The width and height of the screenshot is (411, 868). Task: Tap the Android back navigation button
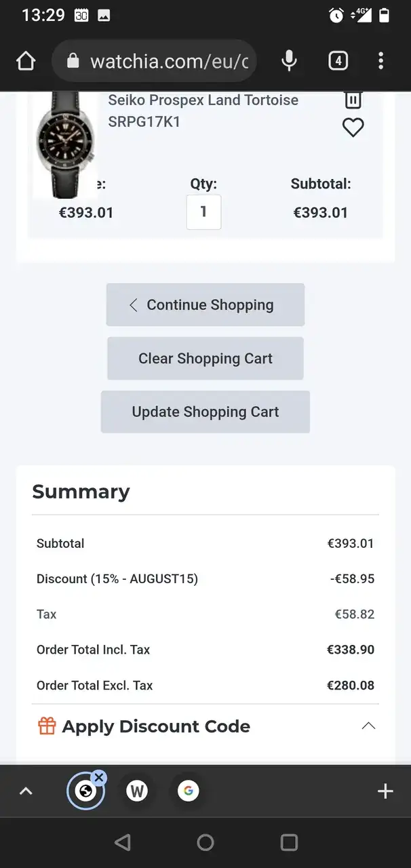pos(123,842)
